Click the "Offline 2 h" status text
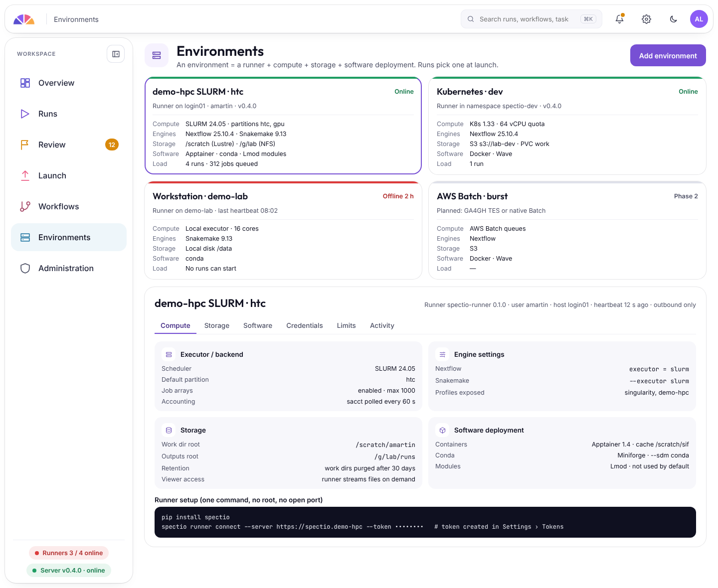The image size is (718, 588). [398, 196]
